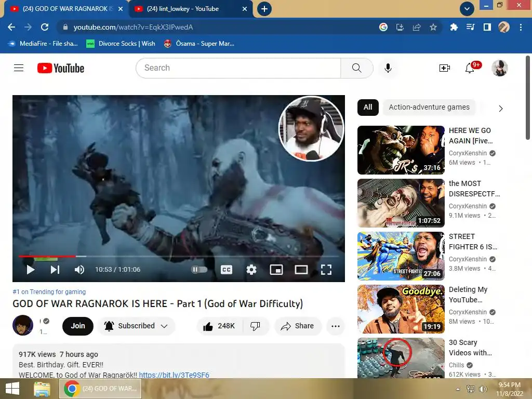This screenshot has width=532, height=399.
Task: Open system volume speaker icon
Action: point(483,389)
